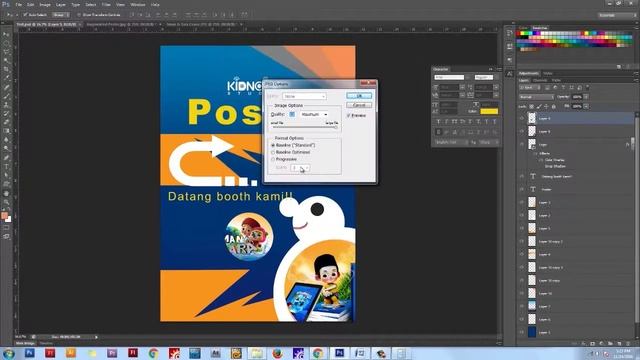Open Character panel icon in collapsed dock
Screen dimensions: 640x360
509,74
